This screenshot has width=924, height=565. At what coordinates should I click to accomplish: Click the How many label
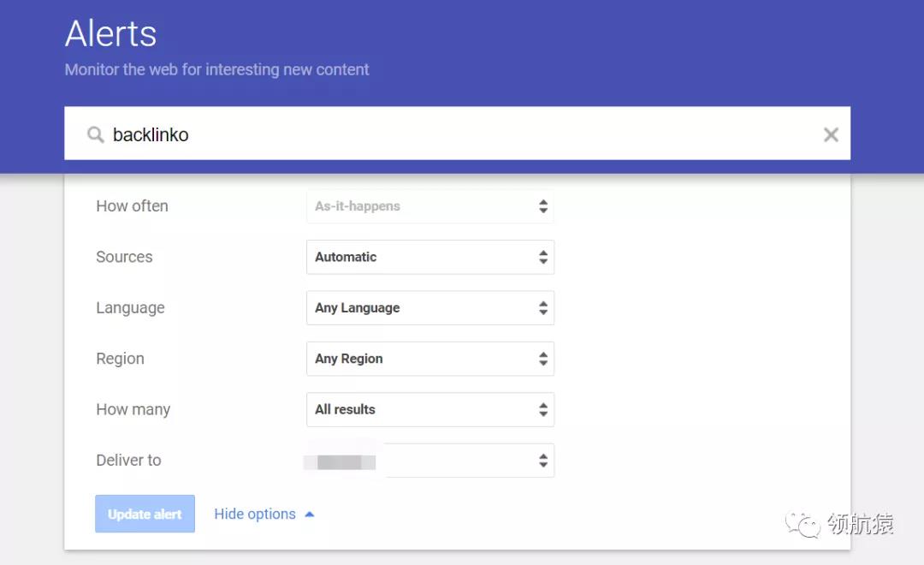pos(133,409)
